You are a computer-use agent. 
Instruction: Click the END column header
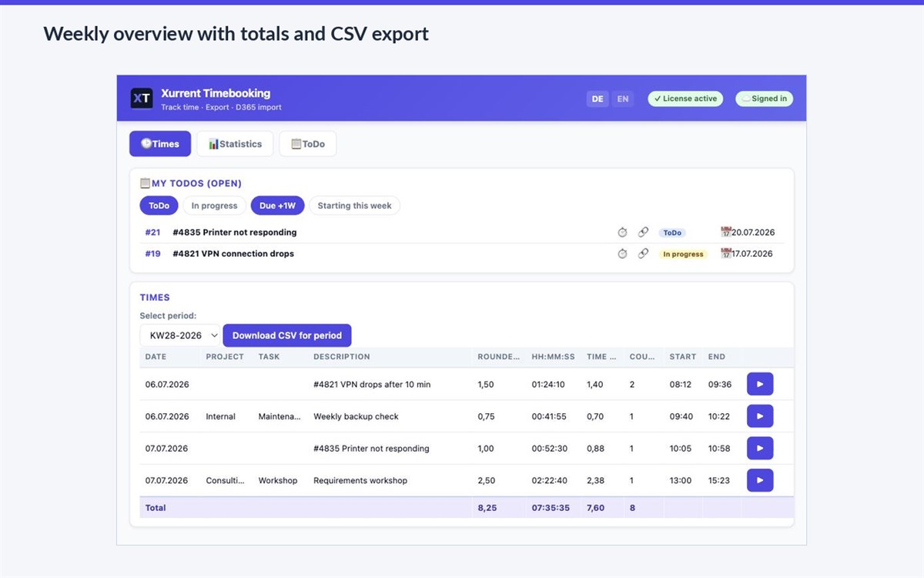(717, 357)
